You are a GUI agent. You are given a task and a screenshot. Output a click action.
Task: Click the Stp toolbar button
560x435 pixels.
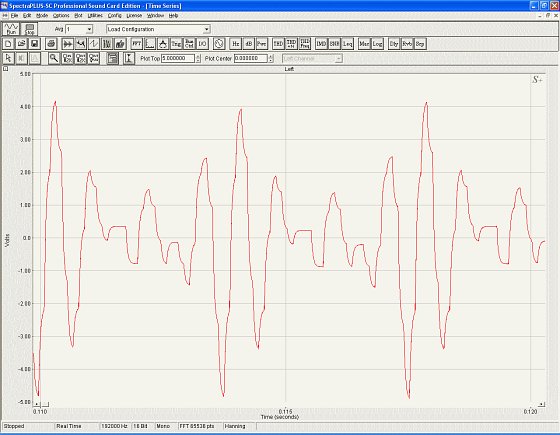pos(420,44)
